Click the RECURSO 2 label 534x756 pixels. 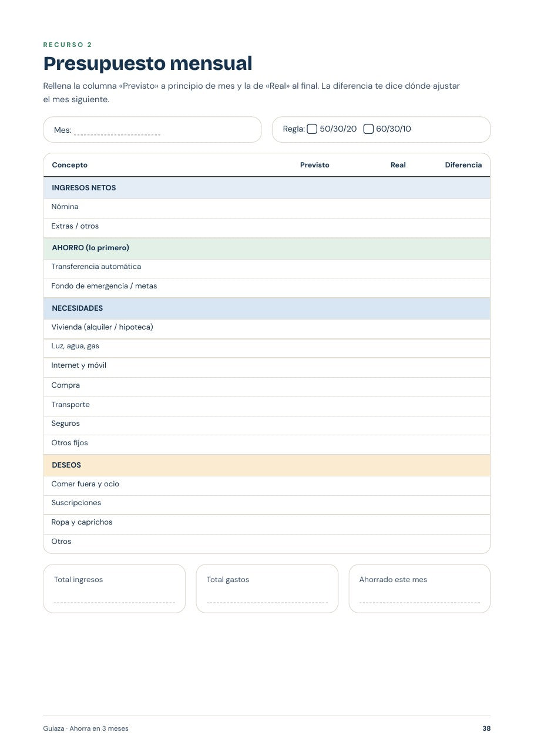[68, 45]
